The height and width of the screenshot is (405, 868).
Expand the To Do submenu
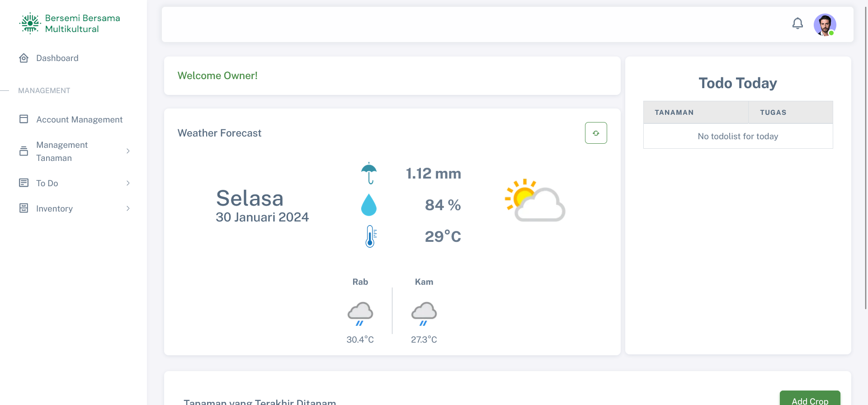128,183
